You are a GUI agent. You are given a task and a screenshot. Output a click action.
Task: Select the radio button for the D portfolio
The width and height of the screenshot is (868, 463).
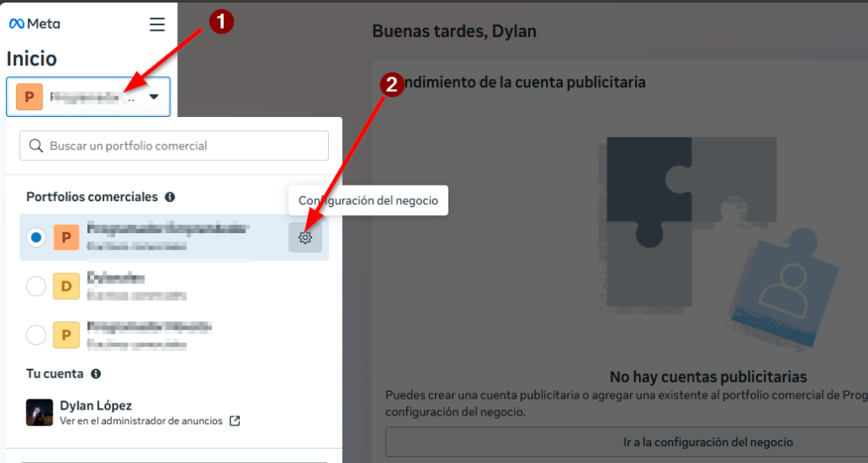(36, 287)
